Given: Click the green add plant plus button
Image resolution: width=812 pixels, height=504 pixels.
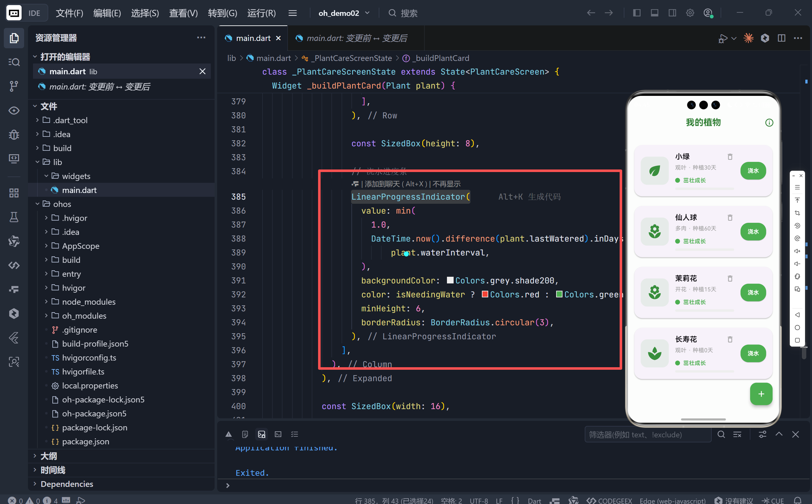Looking at the screenshot, I should (761, 394).
